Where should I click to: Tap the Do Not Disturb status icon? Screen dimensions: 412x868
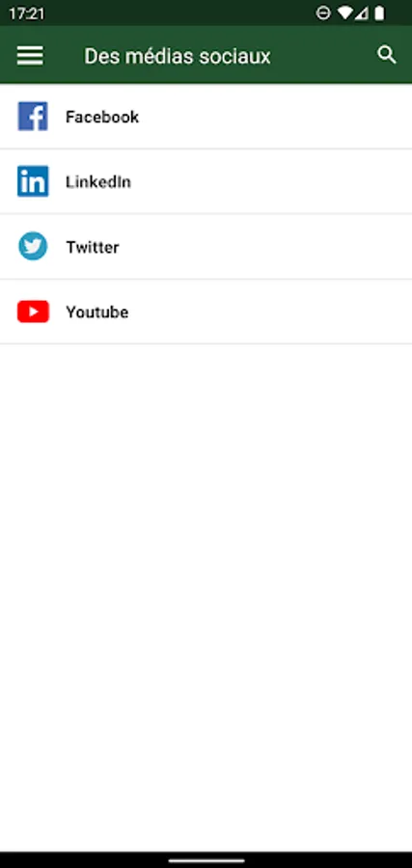coord(323,14)
